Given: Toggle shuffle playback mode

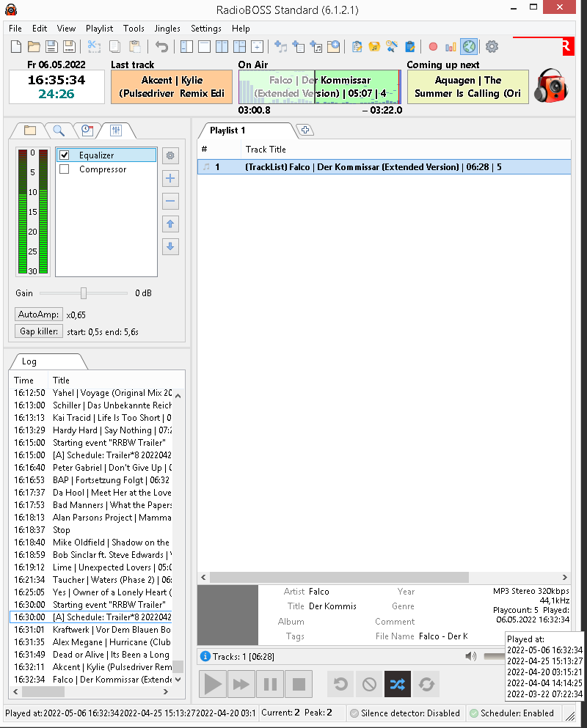Looking at the screenshot, I should click(398, 684).
